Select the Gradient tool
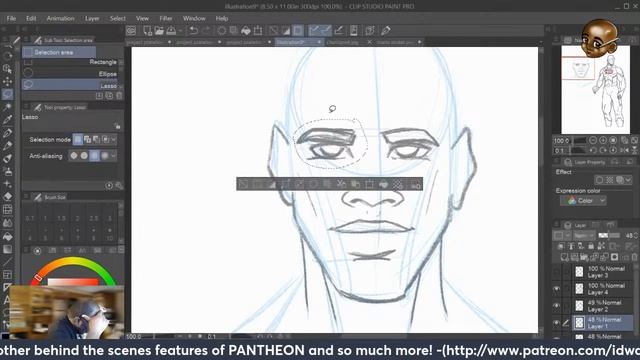Image resolution: width=640 pixels, height=360 pixels. (x=7, y=249)
